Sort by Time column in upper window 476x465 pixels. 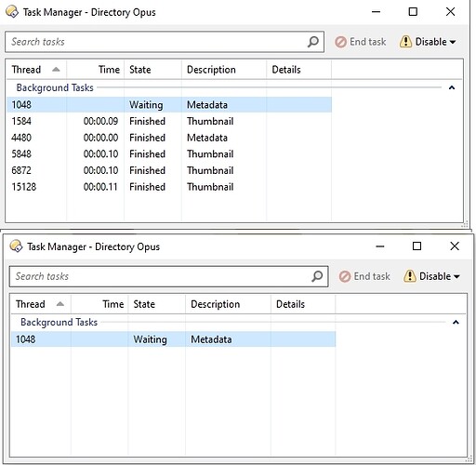95,70
